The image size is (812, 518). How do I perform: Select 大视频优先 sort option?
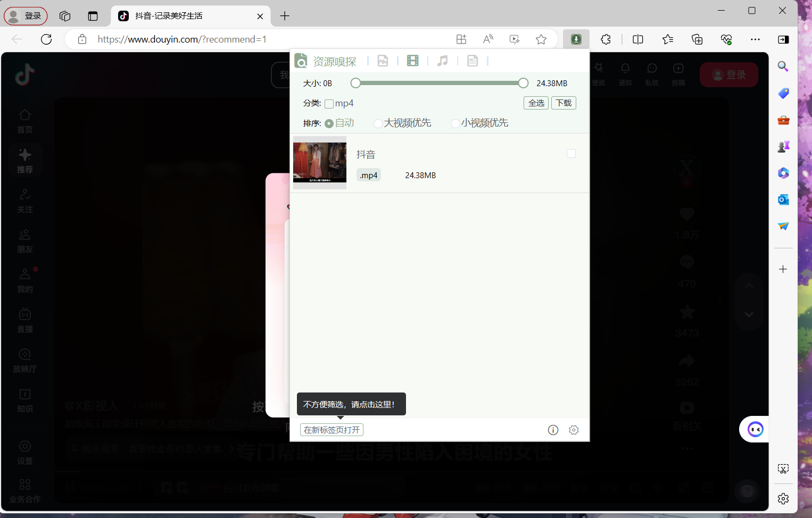coord(378,123)
